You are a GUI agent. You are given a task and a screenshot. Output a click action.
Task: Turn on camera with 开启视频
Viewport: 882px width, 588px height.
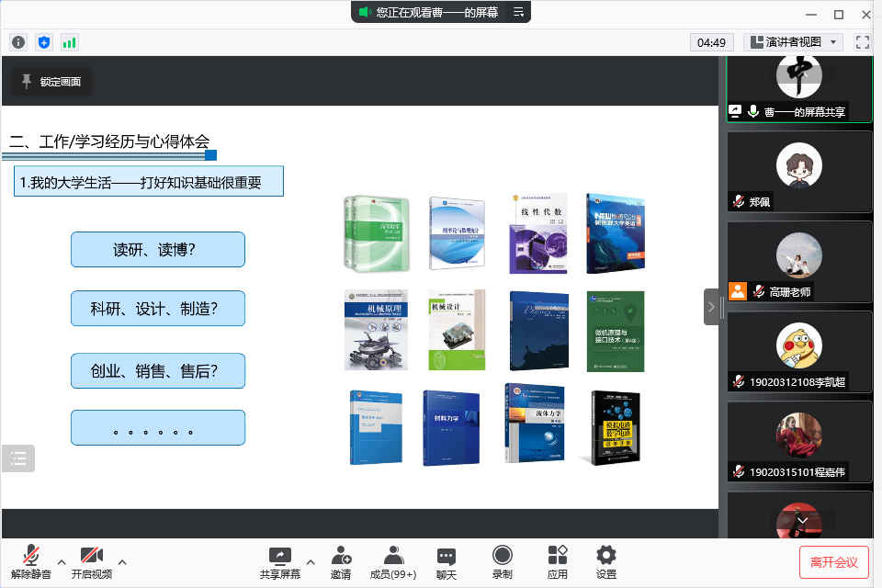[91, 561]
